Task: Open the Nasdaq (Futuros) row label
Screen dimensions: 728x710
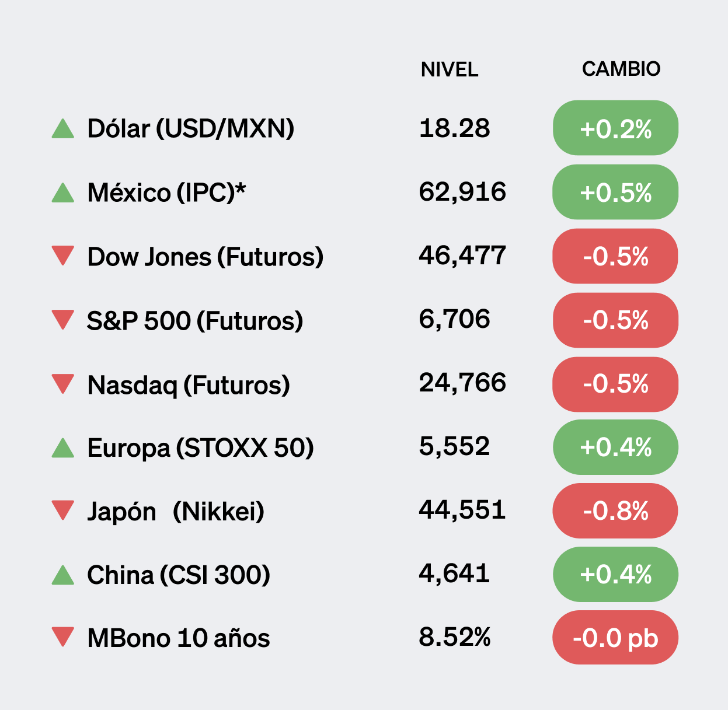Action: click(189, 385)
